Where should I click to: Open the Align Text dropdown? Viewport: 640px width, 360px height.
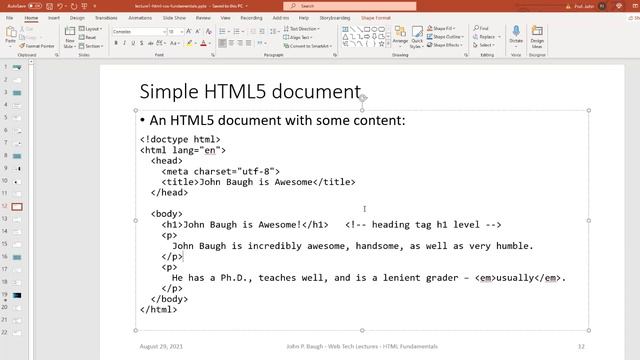coord(298,37)
